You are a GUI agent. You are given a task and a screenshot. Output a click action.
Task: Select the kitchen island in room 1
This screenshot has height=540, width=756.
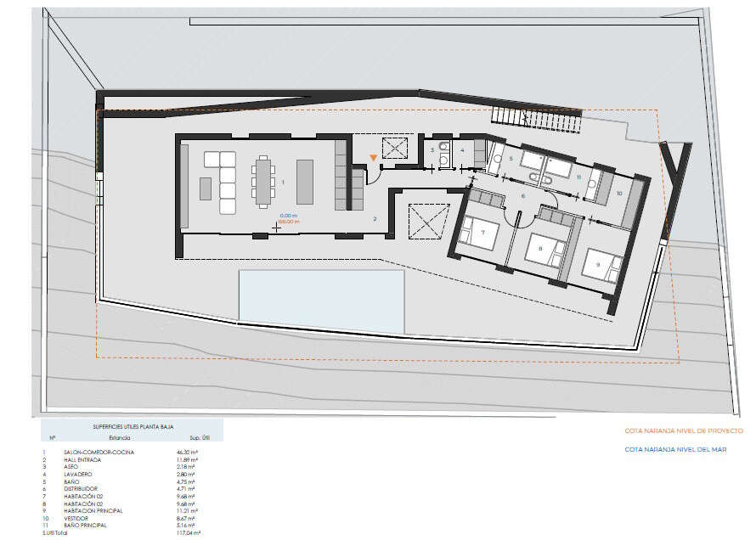[304, 180]
